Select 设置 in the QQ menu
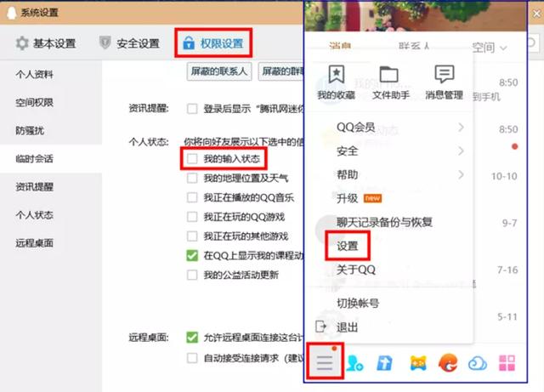 (x=348, y=246)
